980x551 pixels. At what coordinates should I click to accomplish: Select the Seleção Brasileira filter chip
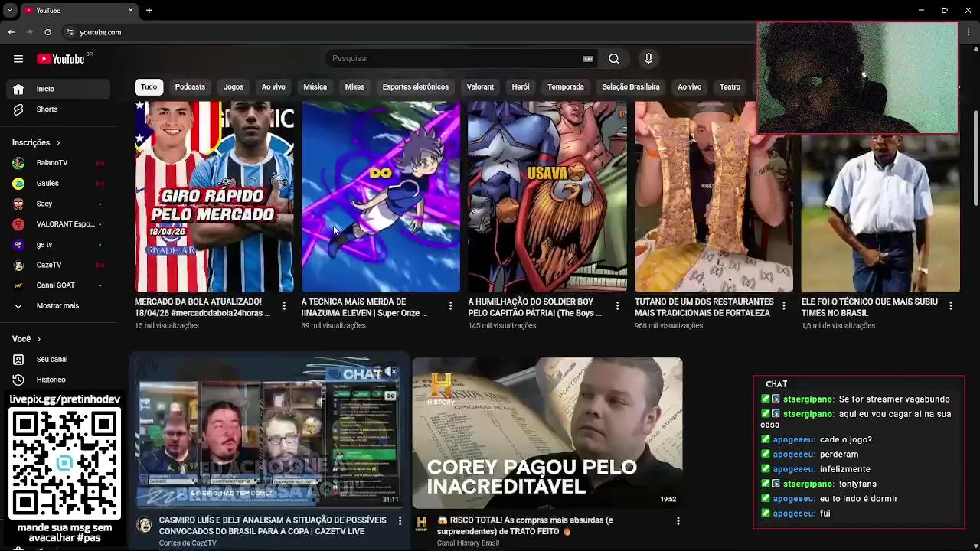[x=631, y=87]
